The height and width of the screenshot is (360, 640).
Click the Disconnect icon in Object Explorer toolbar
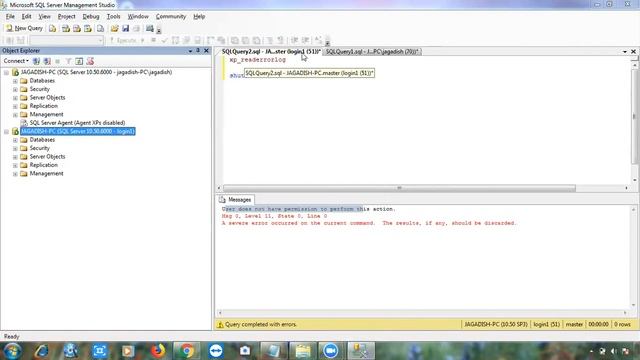point(47,61)
